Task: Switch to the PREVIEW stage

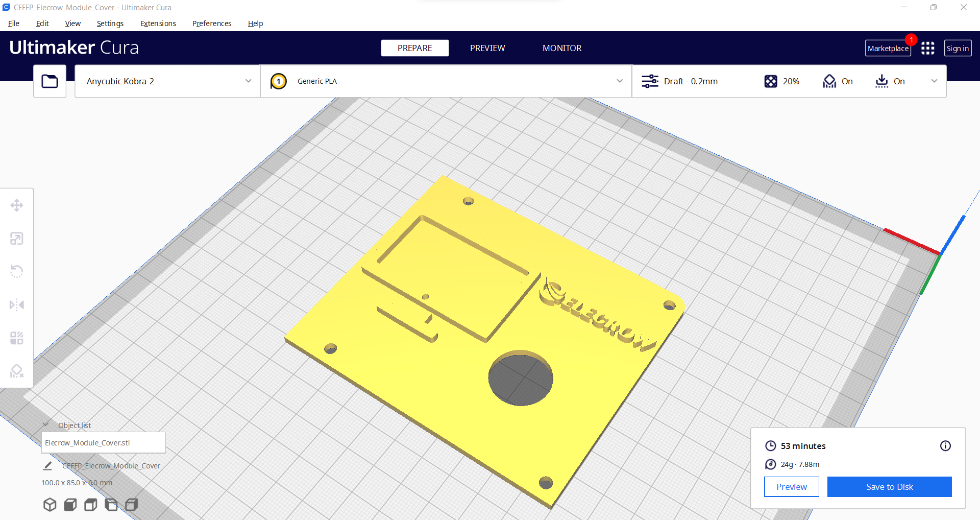Action: coord(487,48)
